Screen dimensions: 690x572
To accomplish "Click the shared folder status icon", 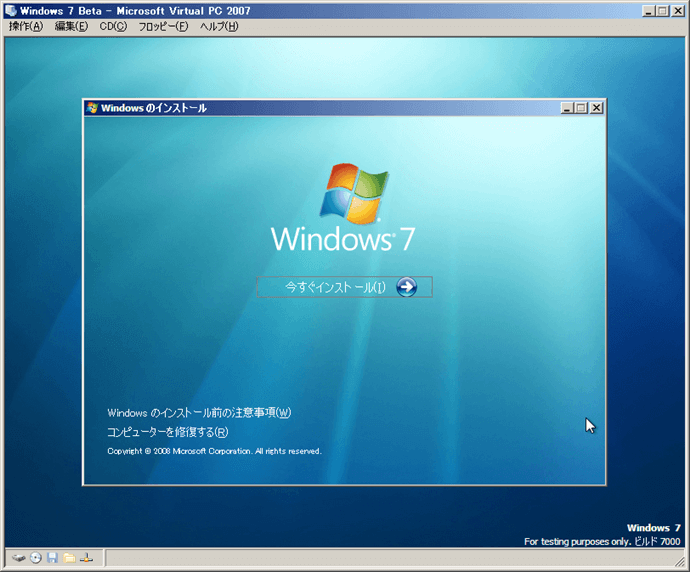I will 69,557.
